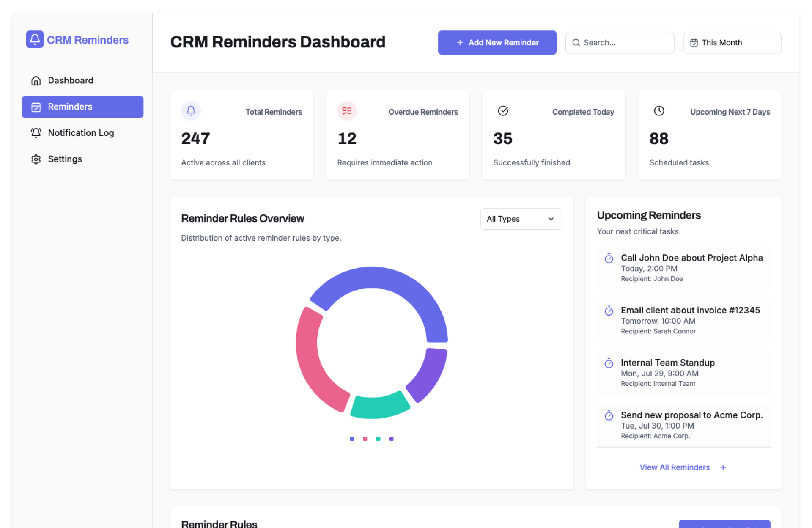Open Notification Log from sidebar
Image resolution: width=812 pixels, height=528 pixels.
point(81,133)
